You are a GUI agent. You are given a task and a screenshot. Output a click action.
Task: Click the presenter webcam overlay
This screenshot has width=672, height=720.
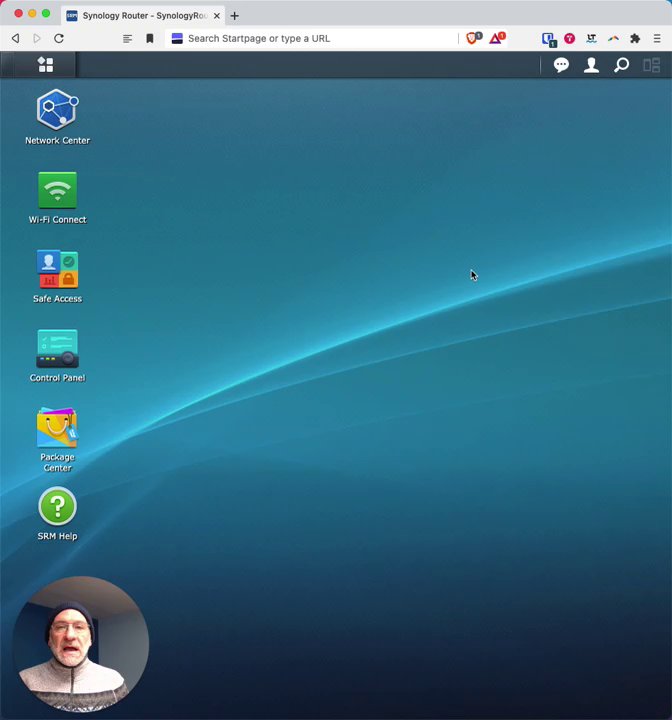click(80, 644)
